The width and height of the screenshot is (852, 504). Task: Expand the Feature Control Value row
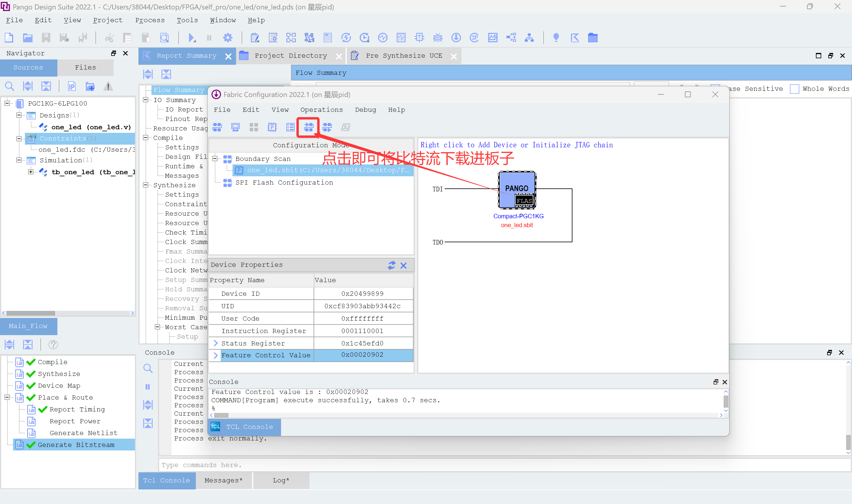[216, 355]
